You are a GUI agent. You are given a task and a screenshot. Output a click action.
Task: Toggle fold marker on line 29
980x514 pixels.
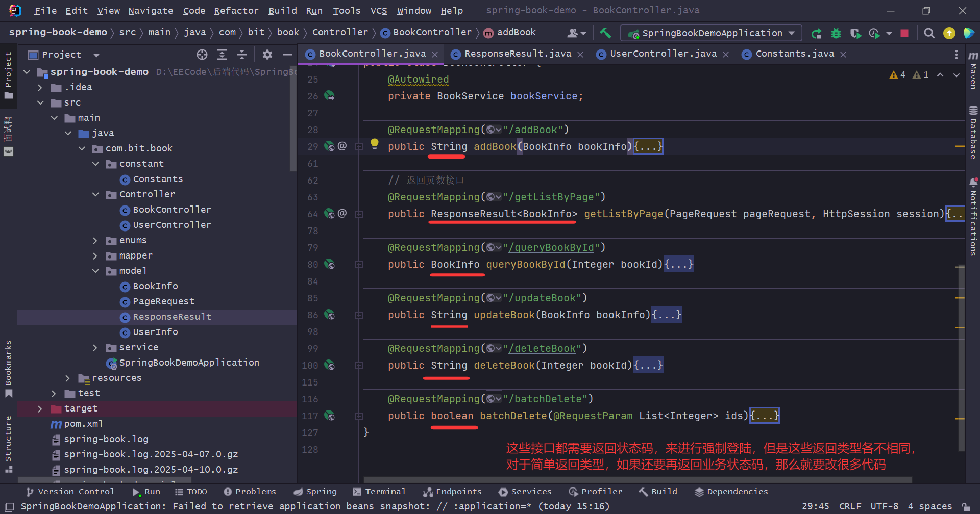pyautogui.click(x=359, y=147)
